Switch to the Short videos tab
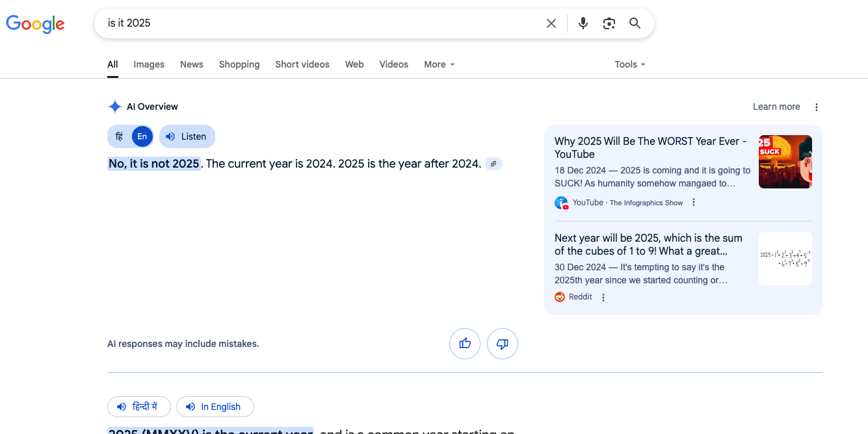Image resolution: width=868 pixels, height=434 pixels. [302, 64]
